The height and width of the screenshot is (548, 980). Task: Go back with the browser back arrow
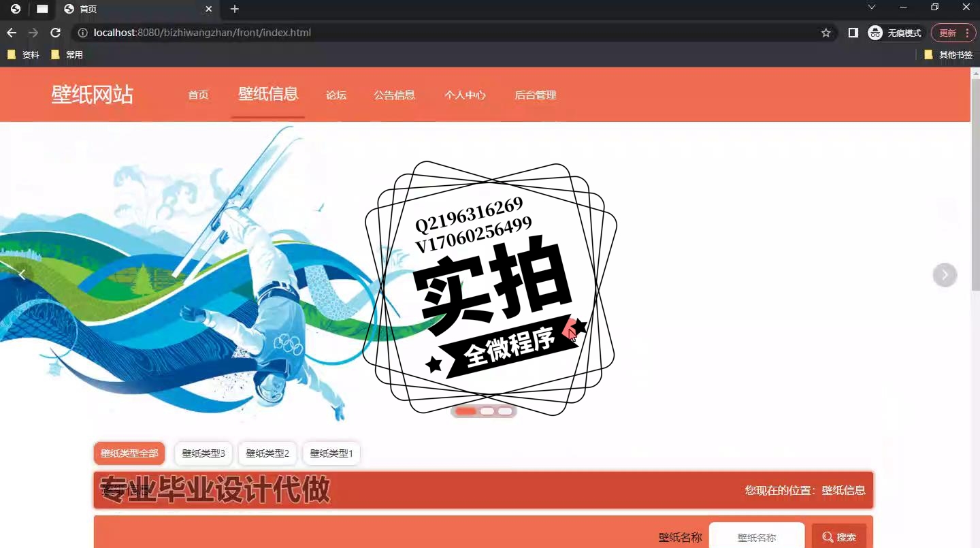pyautogui.click(x=12, y=33)
